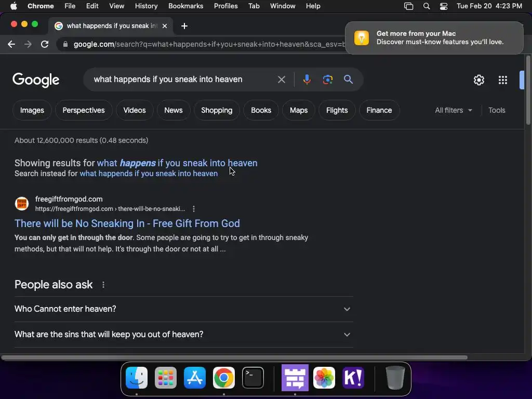Viewport: 532px width, 399px height.
Task: Click the Chrome address bar URL
Action: 209,44
